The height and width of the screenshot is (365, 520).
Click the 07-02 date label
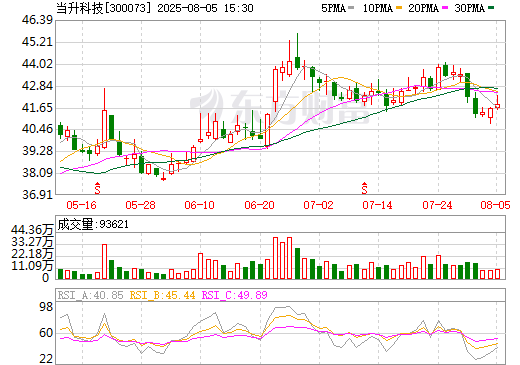pos(318,205)
